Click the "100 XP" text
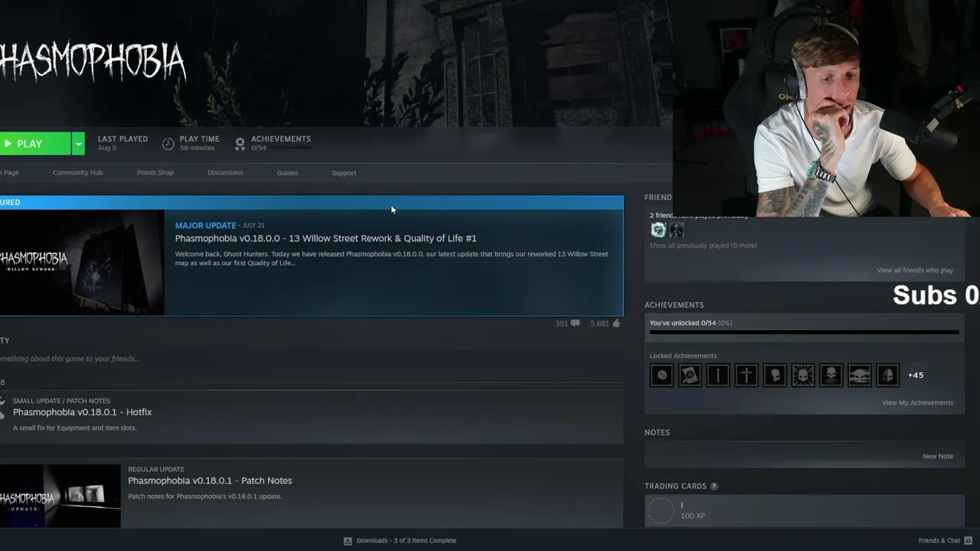The height and width of the screenshot is (551, 980). tap(693, 516)
